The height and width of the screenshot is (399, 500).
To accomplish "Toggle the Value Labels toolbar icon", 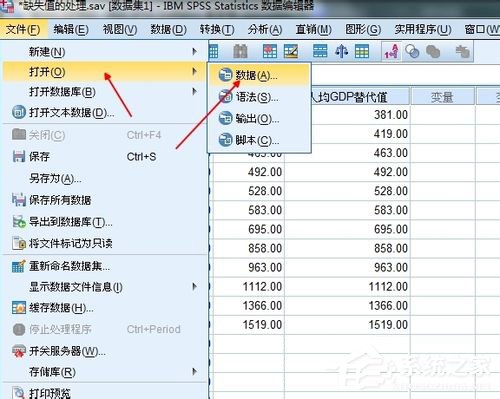I will coord(391,52).
